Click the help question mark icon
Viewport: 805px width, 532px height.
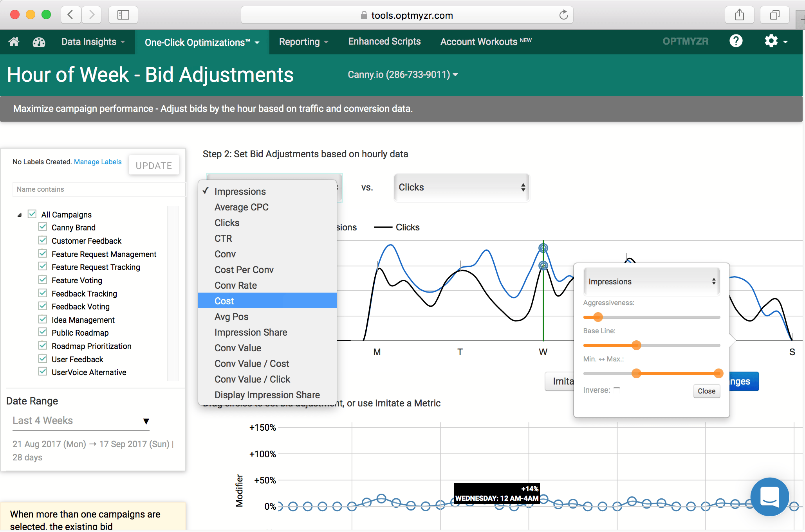point(736,41)
